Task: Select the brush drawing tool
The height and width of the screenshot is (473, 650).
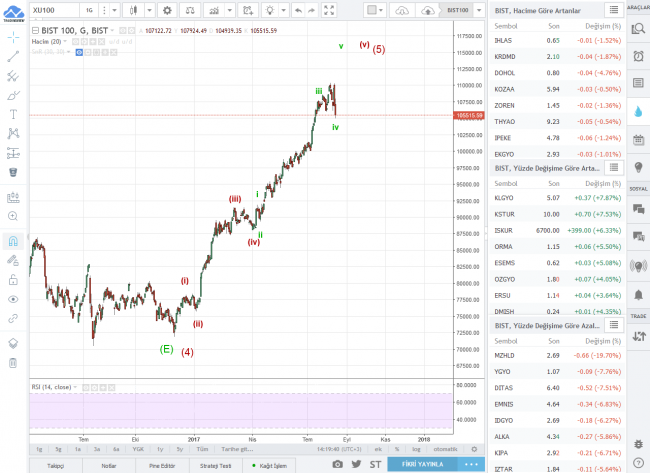Action: [13, 95]
